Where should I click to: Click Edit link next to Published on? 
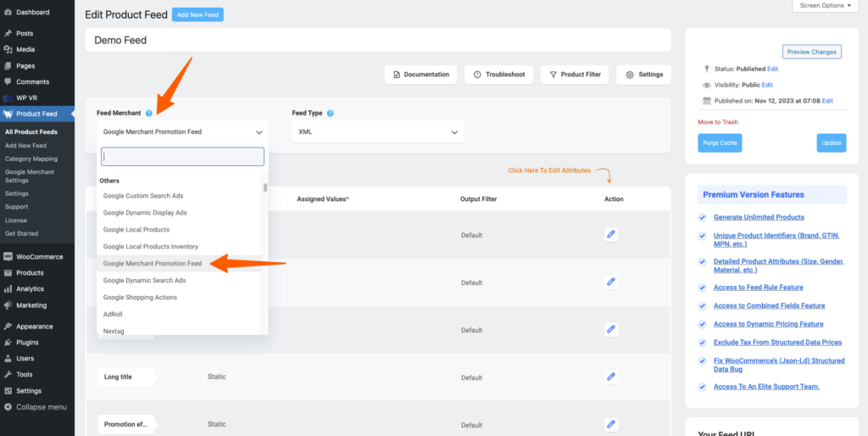pyautogui.click(x=827, y=102)
